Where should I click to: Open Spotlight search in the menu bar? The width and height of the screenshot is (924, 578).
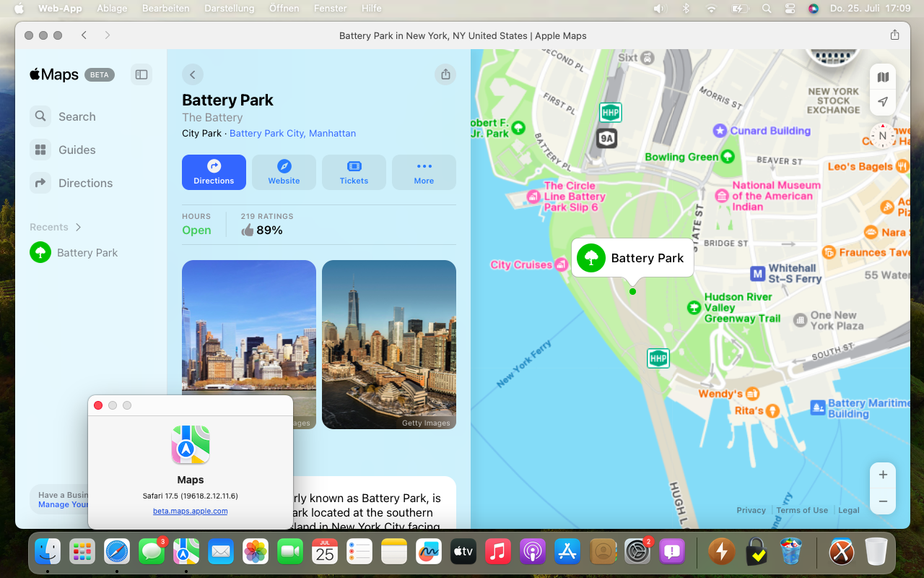(x=766, y=9)
